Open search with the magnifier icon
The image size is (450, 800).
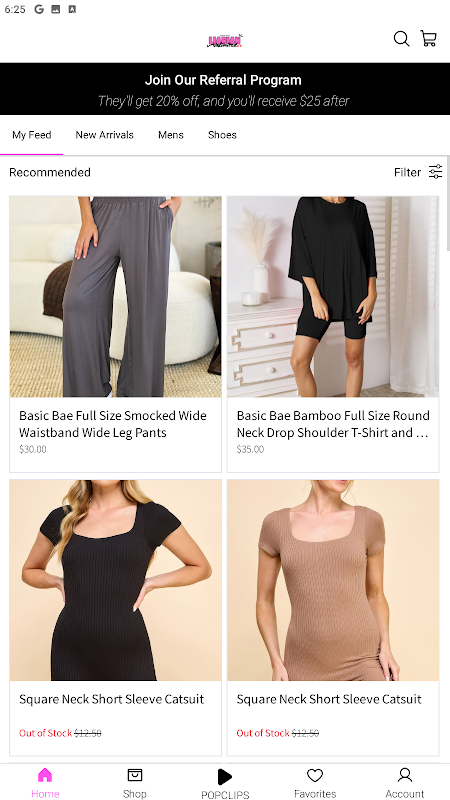(x=401, y=39)
